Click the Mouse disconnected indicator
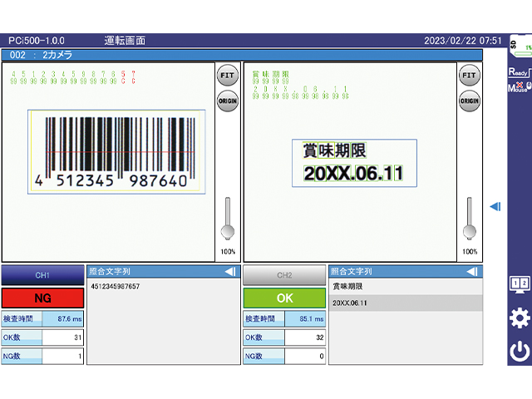532x399 pixels. (x=519, y=87)
